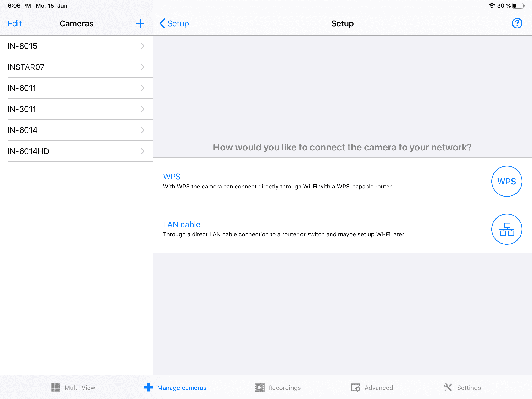Open the help question mark icon

click(517, 23)
